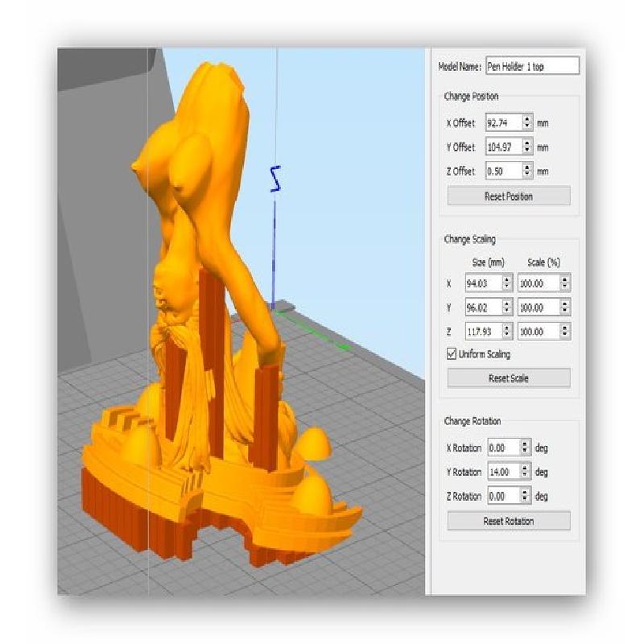The image size is (644, 644).
Task: Click the Z Size (mm) field
Action: [x=484, y=331]
